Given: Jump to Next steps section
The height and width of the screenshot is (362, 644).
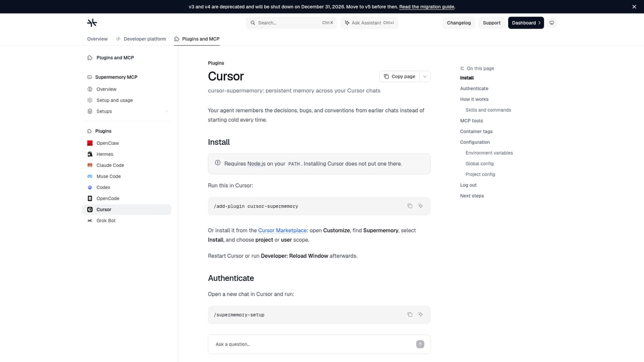Looking at the screenshot, I should pyautogui.click(x=472, y=196).
